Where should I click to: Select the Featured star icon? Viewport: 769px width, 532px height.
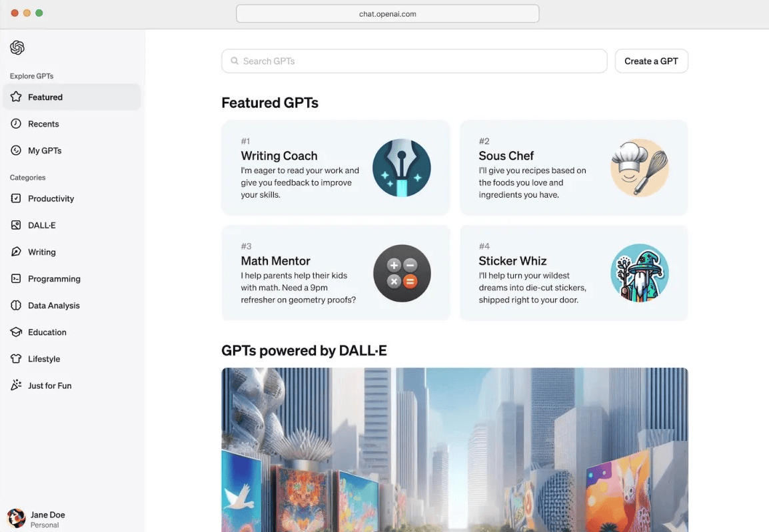(16, 97)
